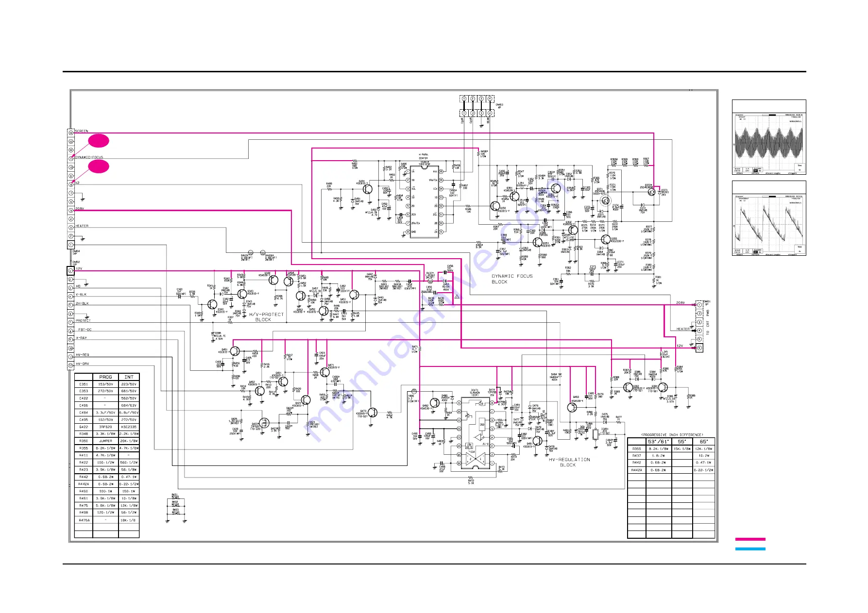This screenshot has width=868, height=613.
Task: Select the 18K-1/8 cell
Action: pos(129,520)
